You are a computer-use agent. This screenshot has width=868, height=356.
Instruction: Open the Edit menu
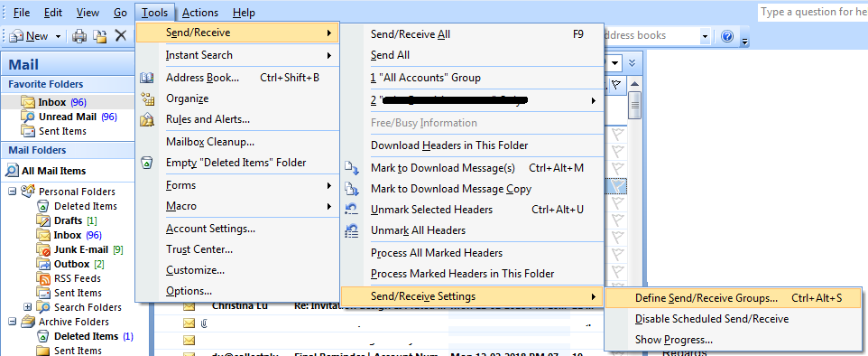53,13
